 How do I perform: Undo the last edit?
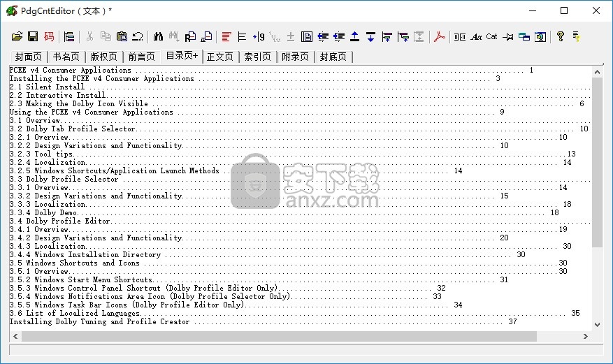click(x=138, y=37)
